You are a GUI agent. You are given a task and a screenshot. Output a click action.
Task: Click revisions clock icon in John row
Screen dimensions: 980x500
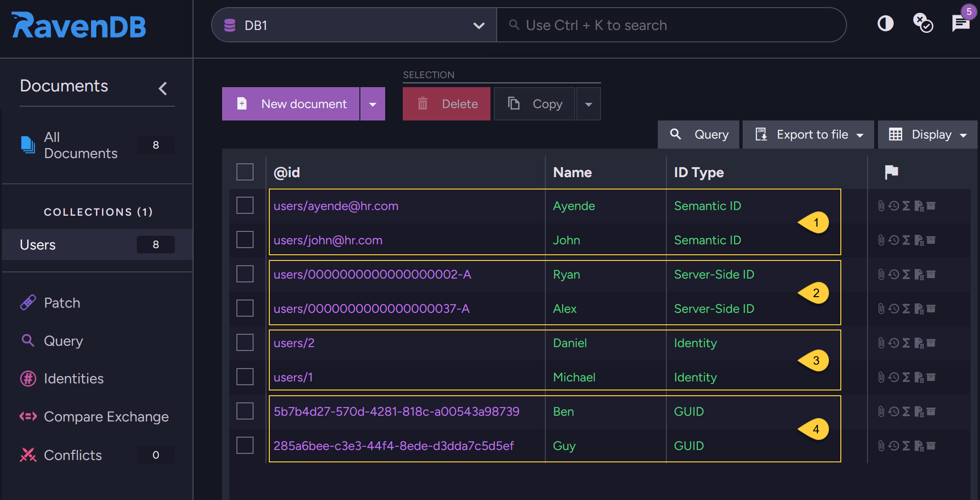click(x=894, y=240)
